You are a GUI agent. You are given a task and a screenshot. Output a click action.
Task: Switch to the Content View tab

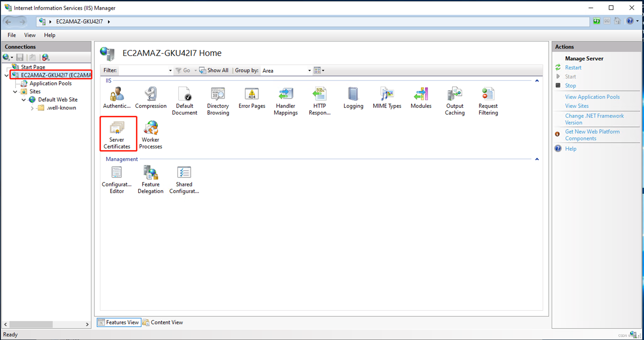(163, 322)
